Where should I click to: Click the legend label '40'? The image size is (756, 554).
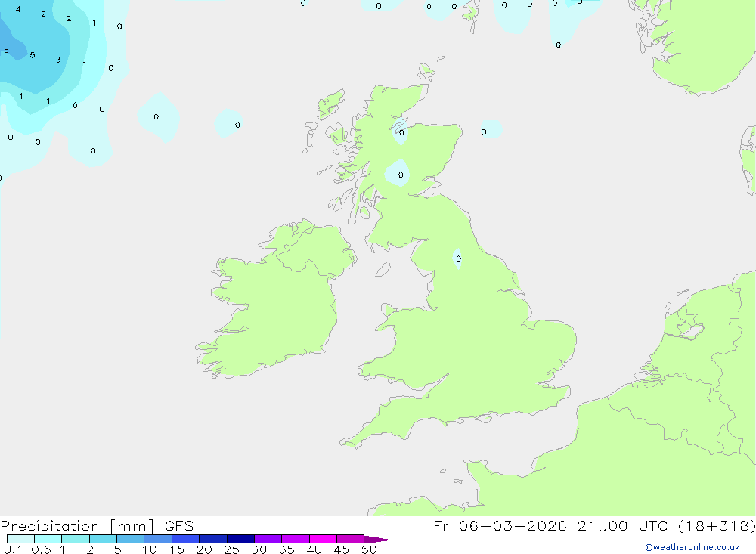314,549
